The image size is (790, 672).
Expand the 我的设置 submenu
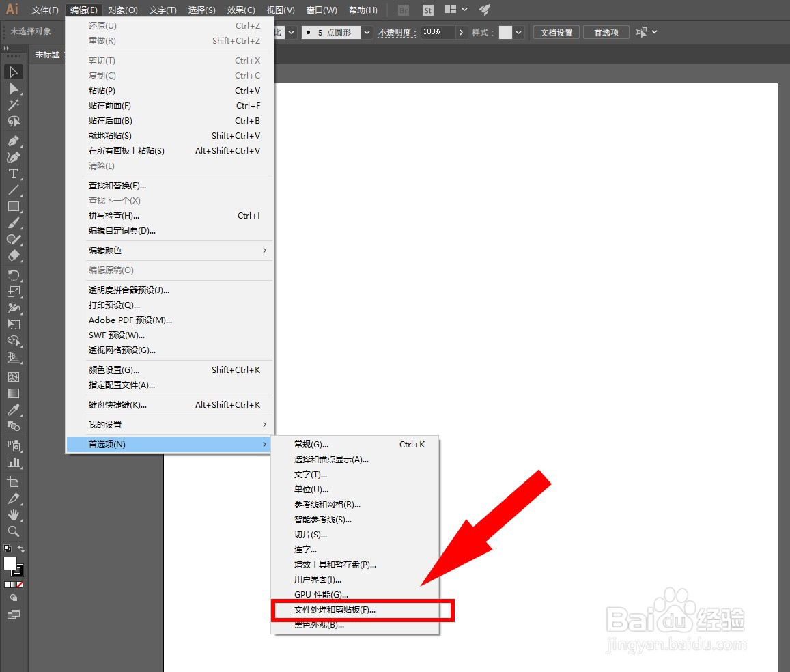(170, 425)
